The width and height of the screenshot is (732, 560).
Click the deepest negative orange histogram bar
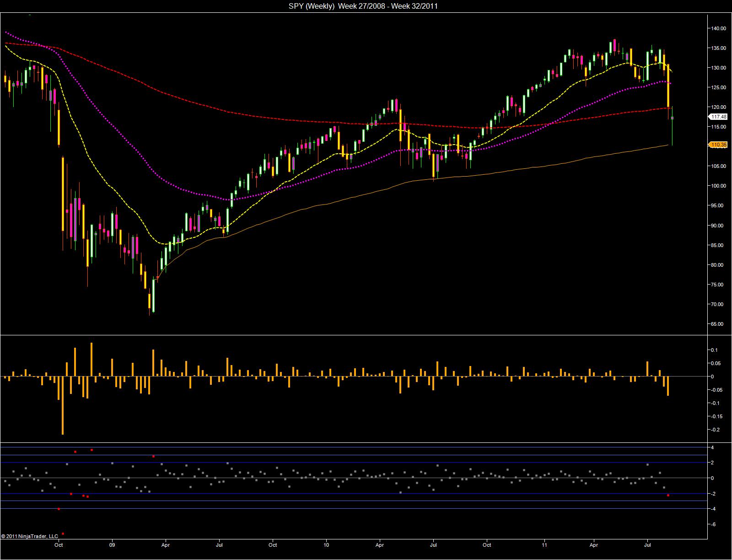(63, 405)
